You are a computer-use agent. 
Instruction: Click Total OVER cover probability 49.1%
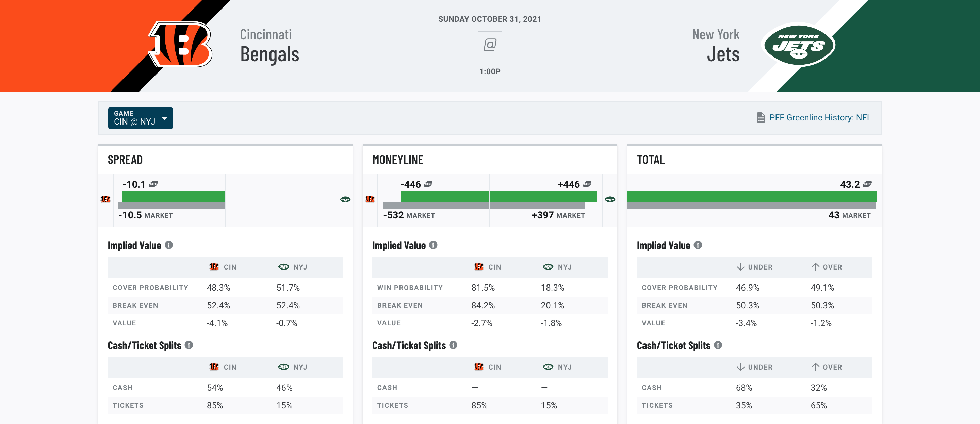click(822, 288)
